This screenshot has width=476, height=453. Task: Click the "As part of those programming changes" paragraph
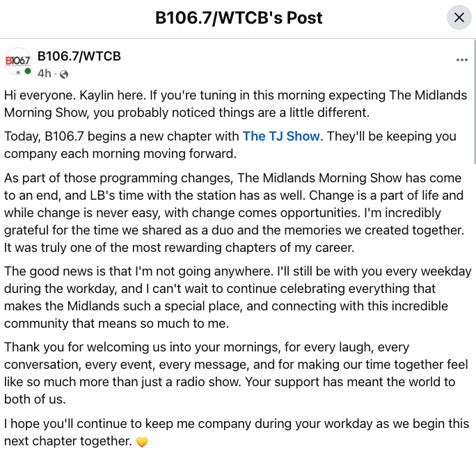click(x=234, y=212)
